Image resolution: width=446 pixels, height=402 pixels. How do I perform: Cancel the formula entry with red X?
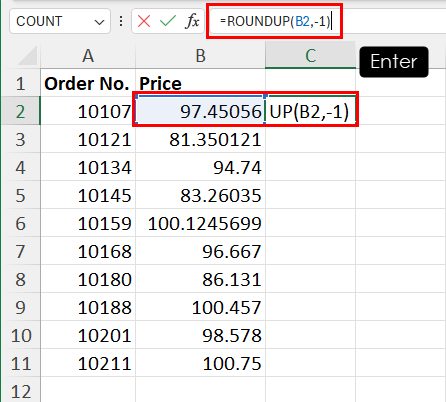(144, 22)
